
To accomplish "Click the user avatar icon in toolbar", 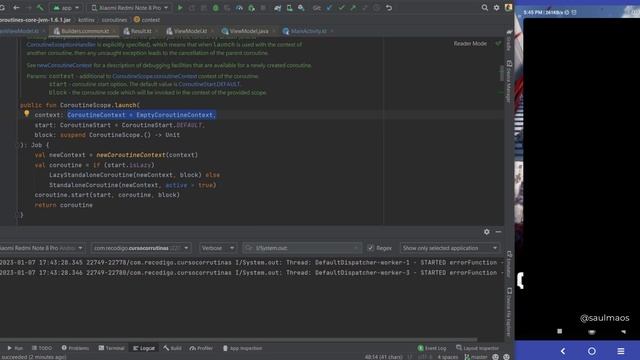I will click(508, 7).
